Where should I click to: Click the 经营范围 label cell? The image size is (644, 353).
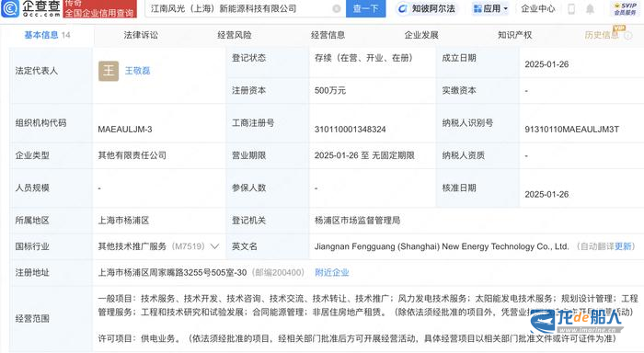[x=52, y=319]
